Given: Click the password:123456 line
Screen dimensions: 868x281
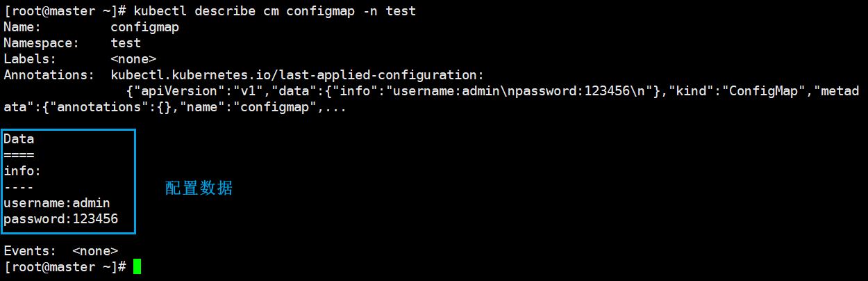Looking at the screenshot, I should [61, 219].
